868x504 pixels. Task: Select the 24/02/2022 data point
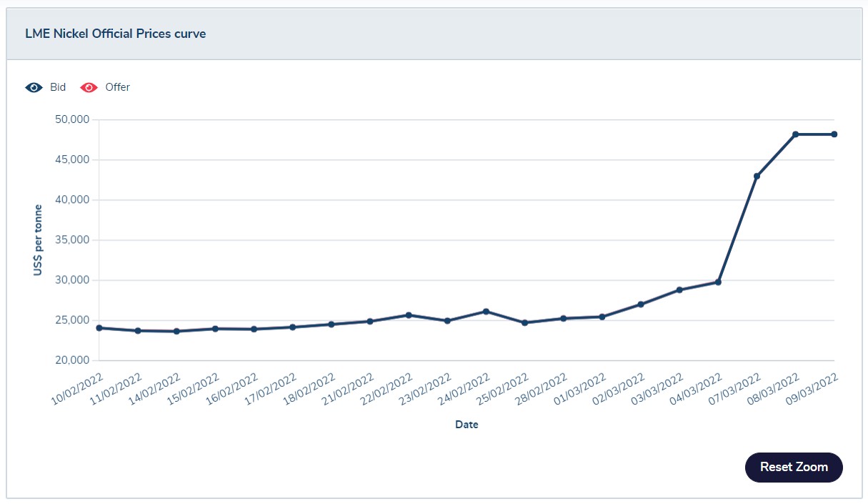pyautogui.click(x=486, y=311)
